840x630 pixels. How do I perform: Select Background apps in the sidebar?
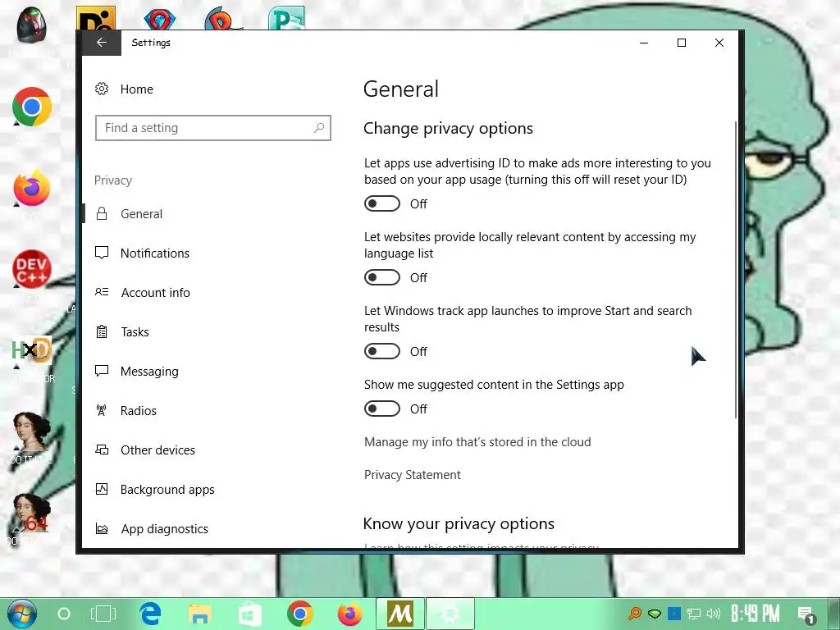pyautogui.click(x=167, y=490)
